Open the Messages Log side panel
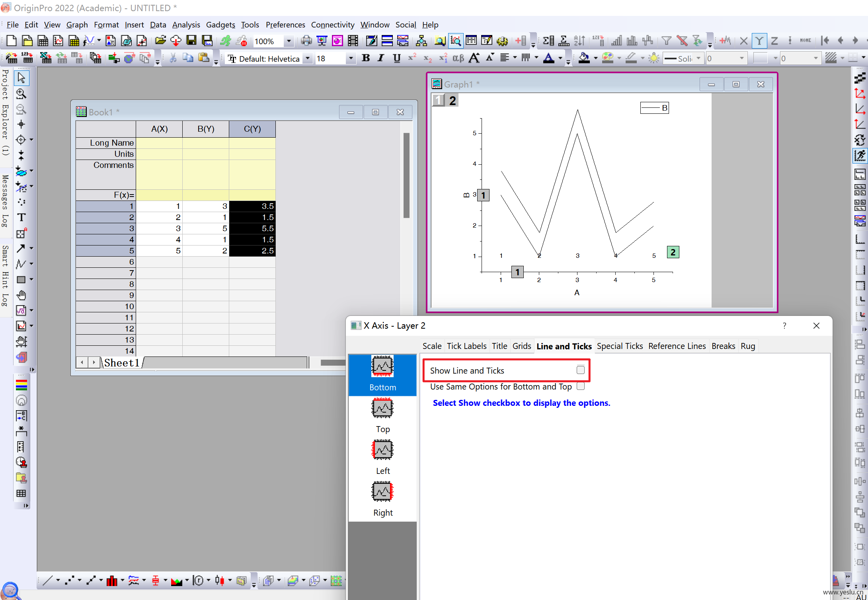Screen dimensions: 868x600 click(x=5, y=201)
